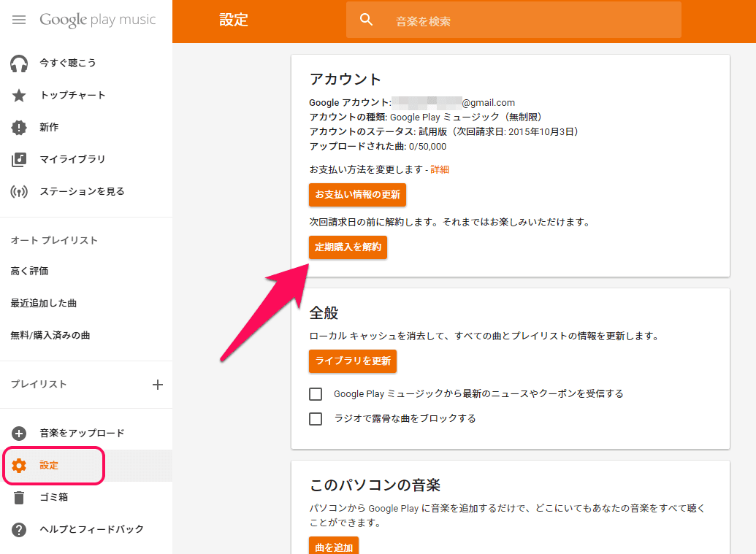Click the Google アカウント email line

coord(412,103)
